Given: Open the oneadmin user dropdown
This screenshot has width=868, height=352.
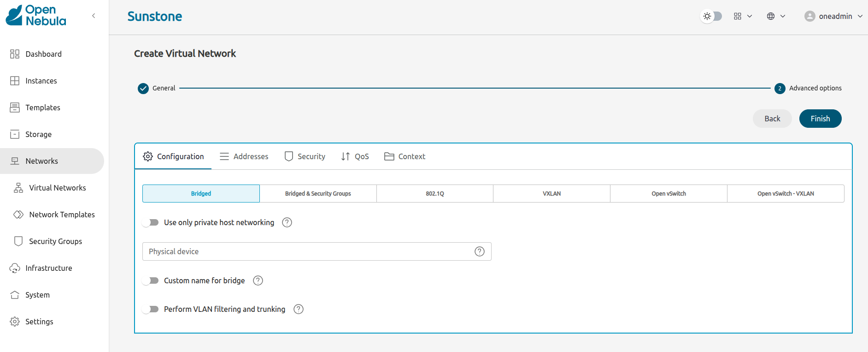Looking at the screenshot, I should tap(833, 16).
